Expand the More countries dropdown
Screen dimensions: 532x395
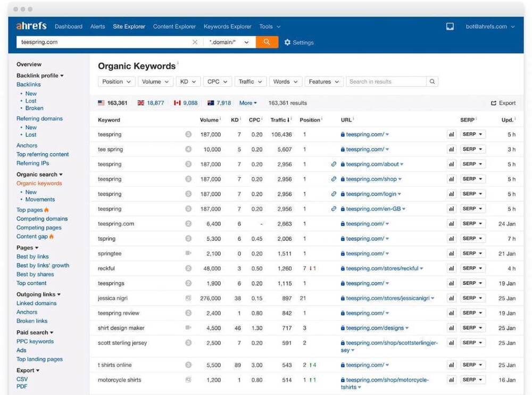coord(248,103)
